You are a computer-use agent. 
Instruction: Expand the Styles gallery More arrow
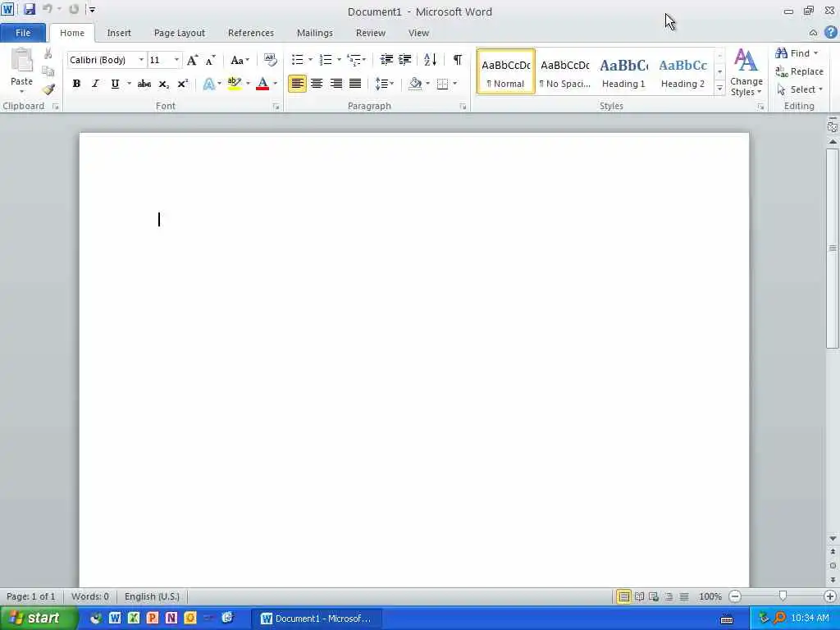coord(720,89)
